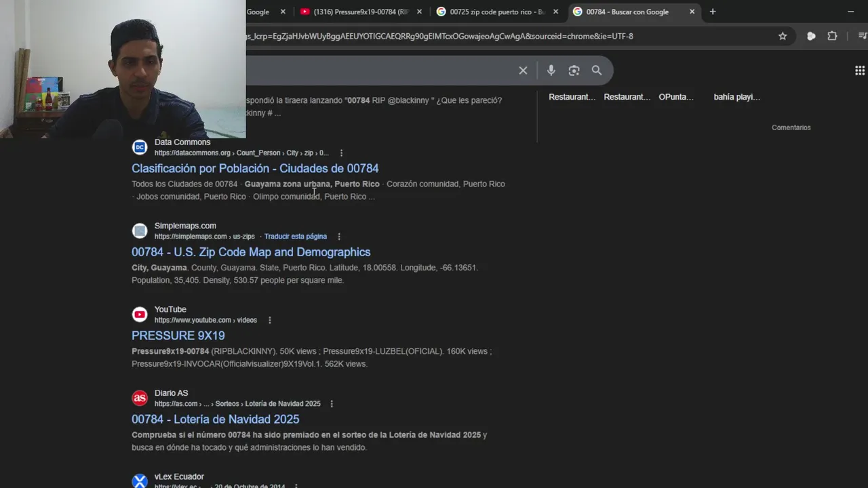
Task: Click the www.youtube.com videos URL
Action: tap(205, 320)
